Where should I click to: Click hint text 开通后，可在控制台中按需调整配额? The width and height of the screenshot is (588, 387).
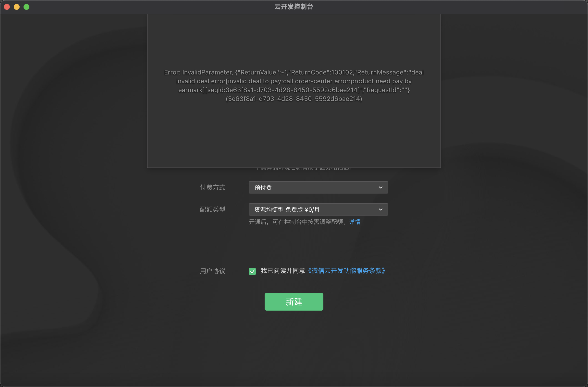tap(298, 222)
